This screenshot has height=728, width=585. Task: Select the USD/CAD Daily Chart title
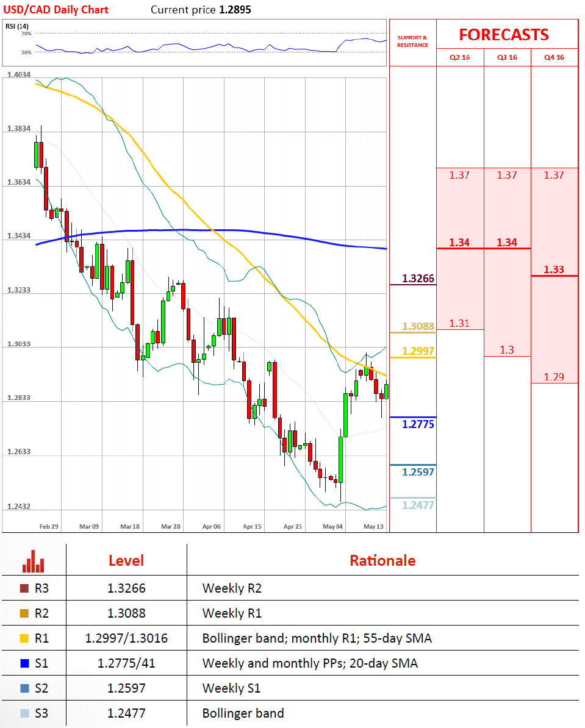tap(56, 10)
